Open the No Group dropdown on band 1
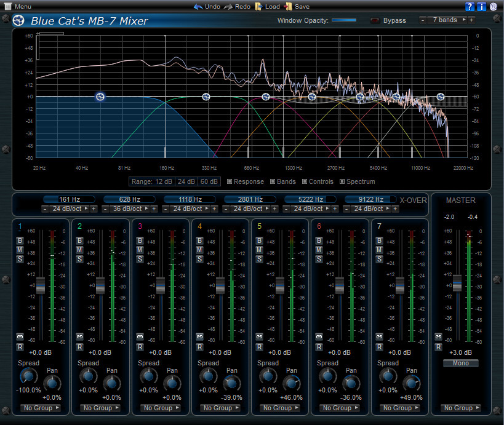Image resolution: width=504 pixels, height=425 pixels. [41, 408]
